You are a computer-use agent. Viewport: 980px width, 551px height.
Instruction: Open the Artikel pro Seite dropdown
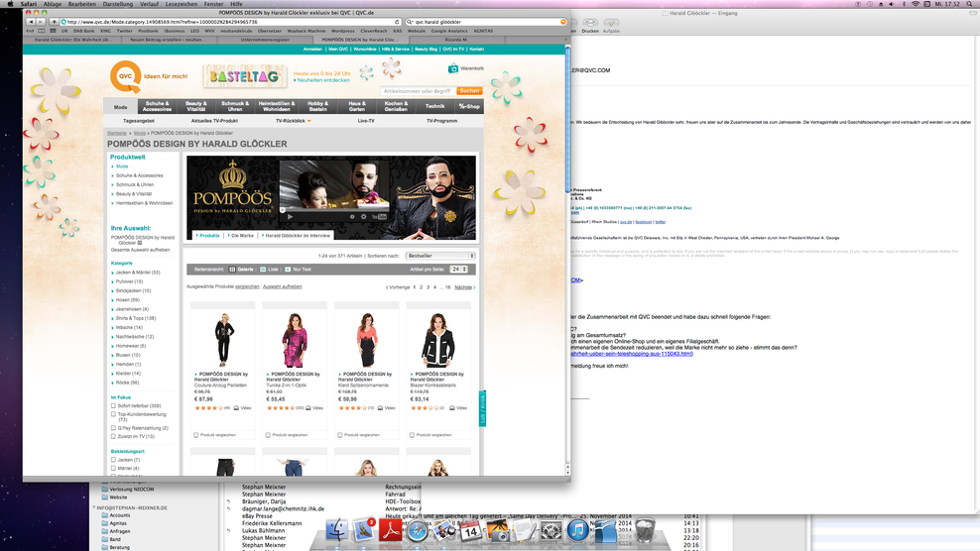pos(459,270)
